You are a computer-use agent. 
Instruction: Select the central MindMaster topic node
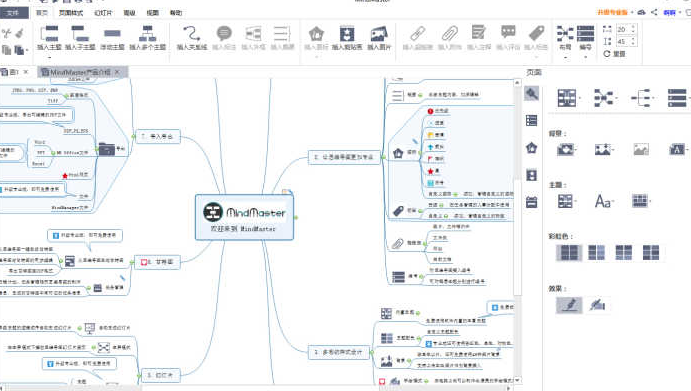tap(245, 217)
